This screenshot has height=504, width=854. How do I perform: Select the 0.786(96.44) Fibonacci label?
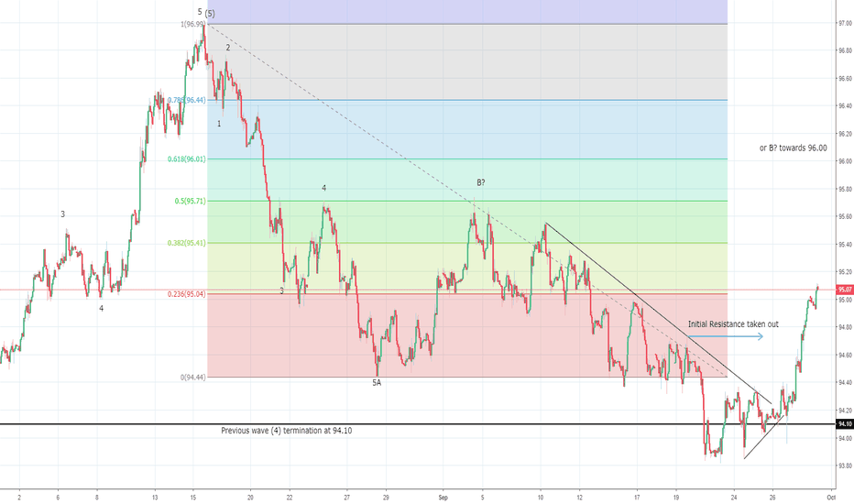[x=187, y=100]
